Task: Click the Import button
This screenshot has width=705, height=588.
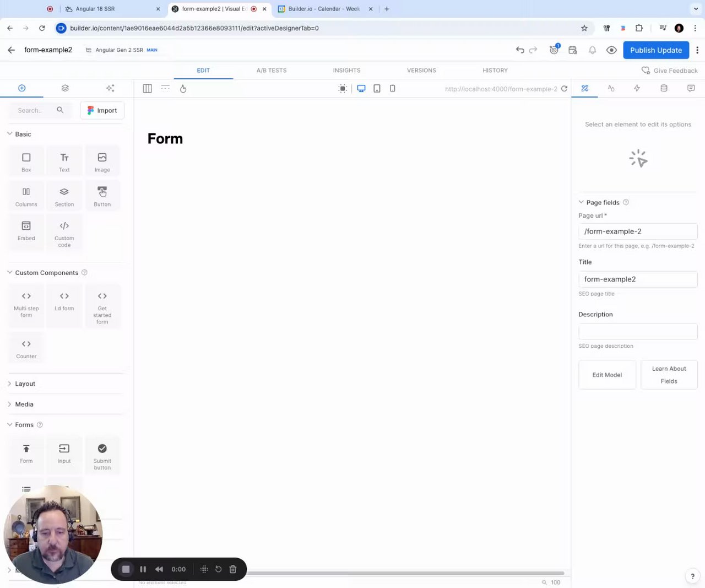Action: (x=102, y=110)
